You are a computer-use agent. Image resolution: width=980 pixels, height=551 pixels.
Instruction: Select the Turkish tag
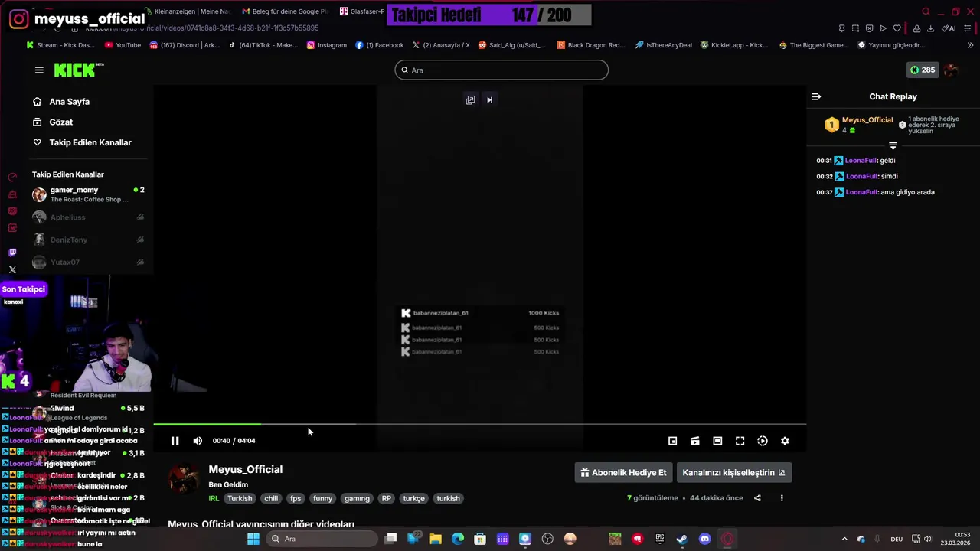[x=240, y=498]
